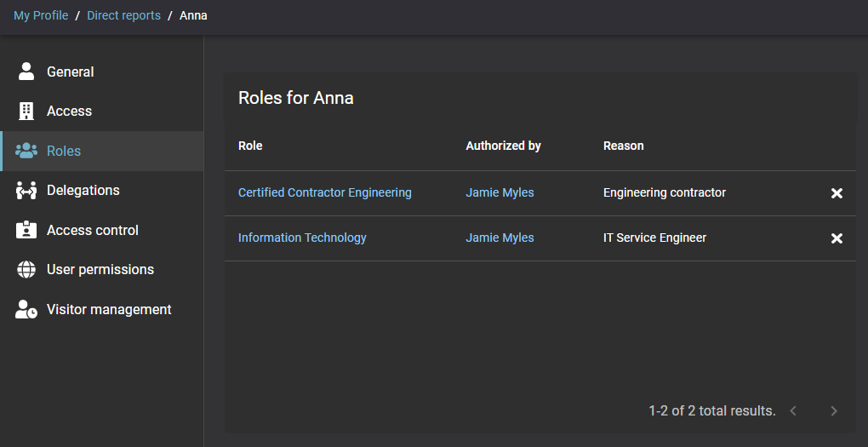Go to next results page arrow

pos(834,411)
